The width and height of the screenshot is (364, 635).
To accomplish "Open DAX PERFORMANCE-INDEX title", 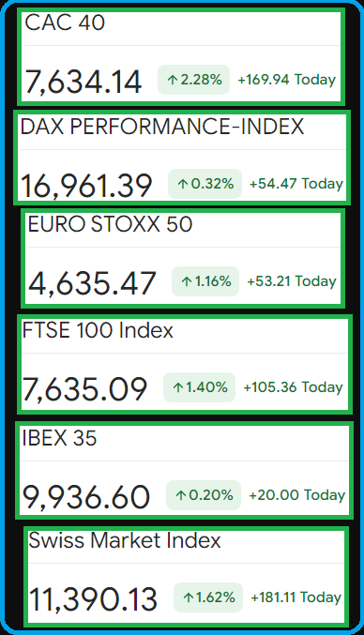I will [162, 127].
